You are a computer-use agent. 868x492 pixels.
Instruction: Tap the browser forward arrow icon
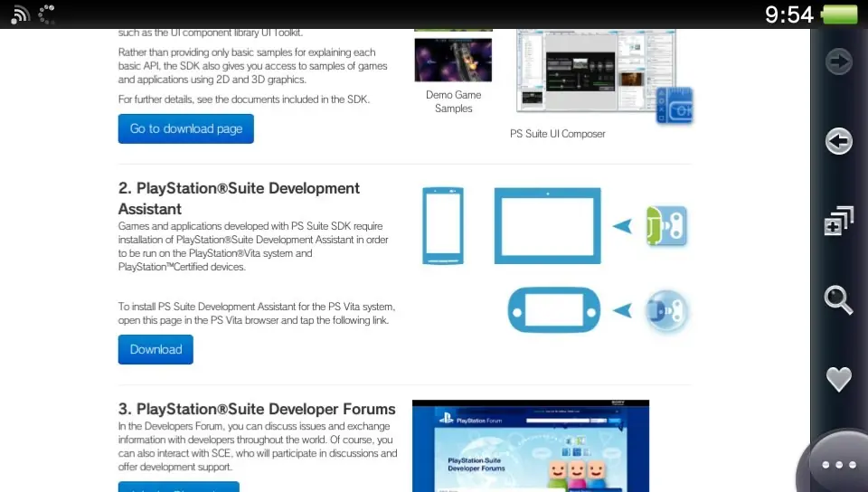(x=839, y=61)
